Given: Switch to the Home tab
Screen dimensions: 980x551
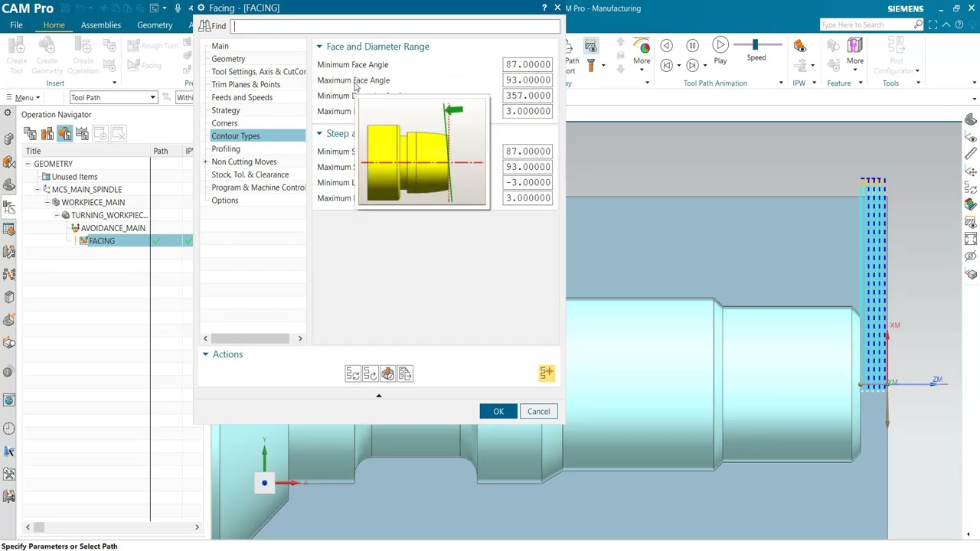Looking at the screenshot, I should 54,24.
